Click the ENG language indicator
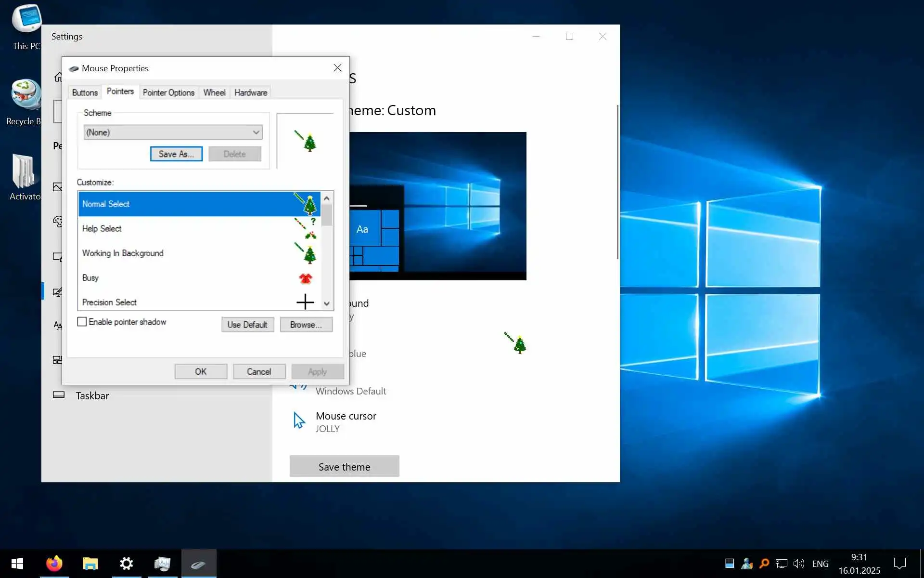Screen dimensions: 924x578 click(x=820, y=564)
